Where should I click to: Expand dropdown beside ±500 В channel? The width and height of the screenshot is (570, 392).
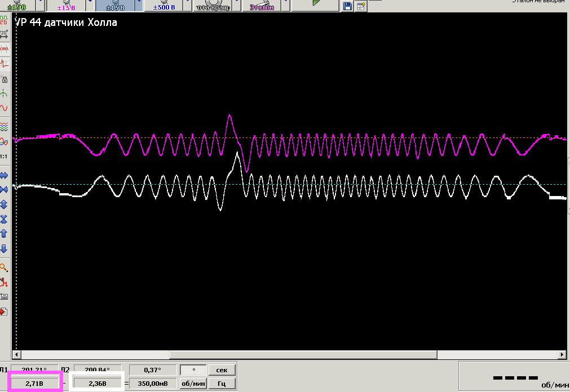point(187,6)
